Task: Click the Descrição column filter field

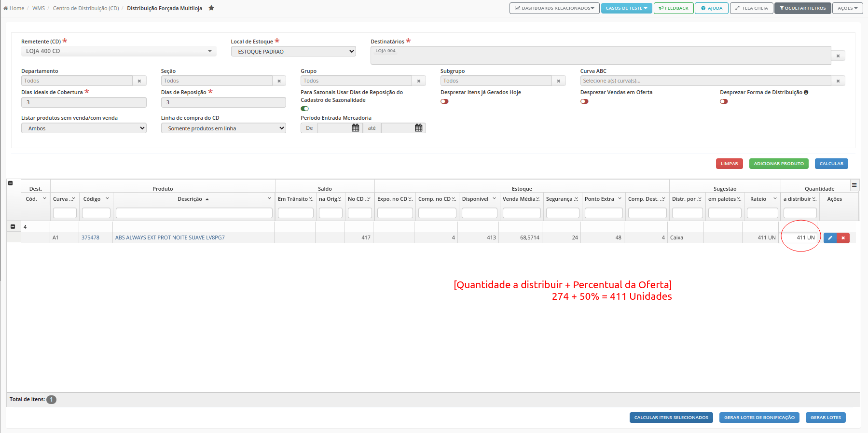Action: 194,213
